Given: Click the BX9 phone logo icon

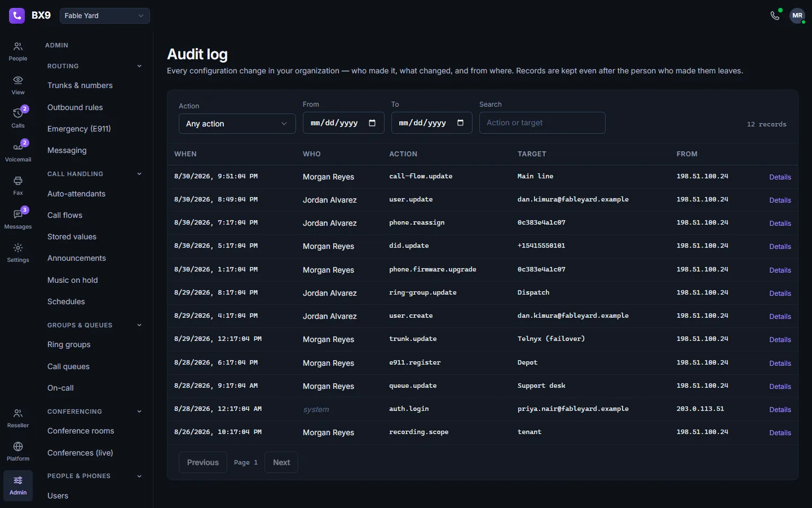Looking at the screenshot, I should tap(17, 15).
